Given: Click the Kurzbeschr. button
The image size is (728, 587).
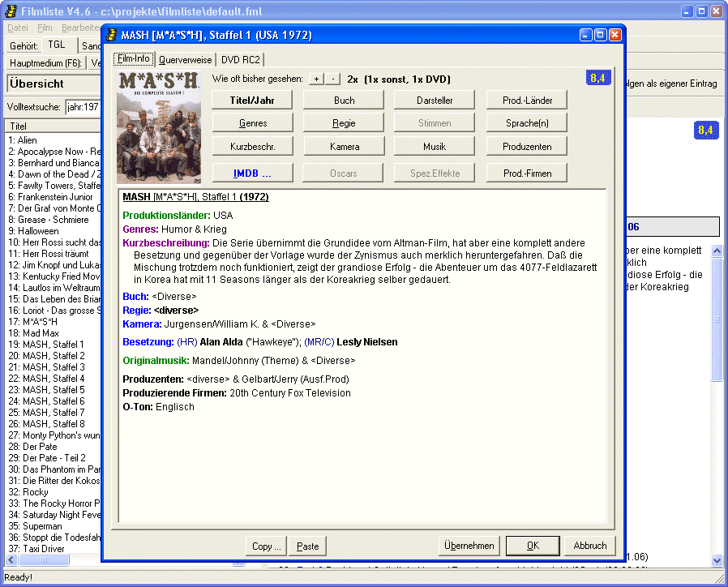Looking at the screenshot, I should (253, 146).
